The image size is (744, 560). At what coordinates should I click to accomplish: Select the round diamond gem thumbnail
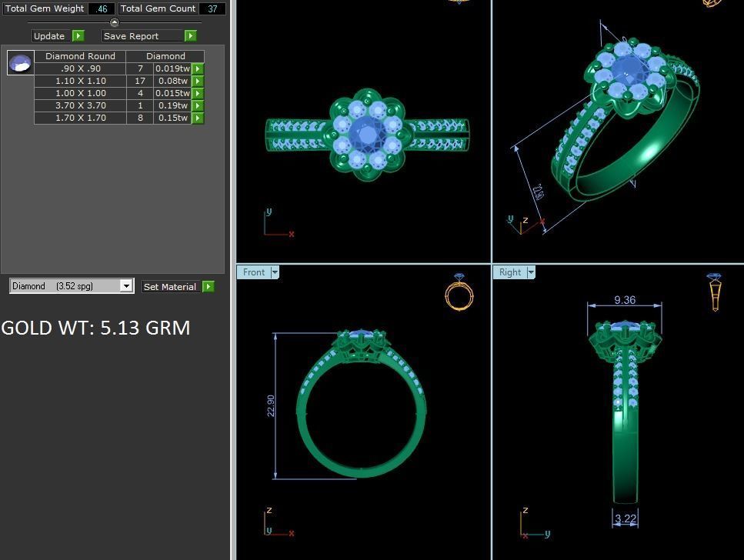[x=21, y=62]
